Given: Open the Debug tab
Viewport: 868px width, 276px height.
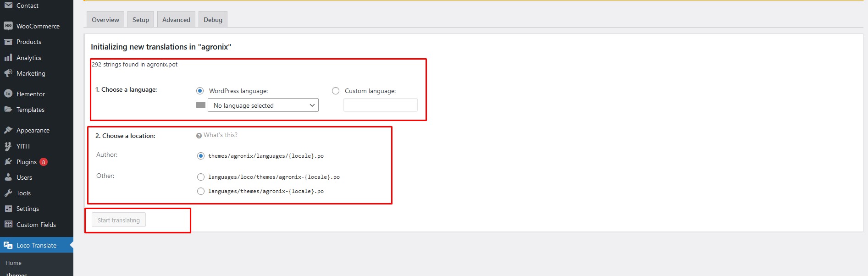Looking at the screenshot, I should (x=213, y=20).
